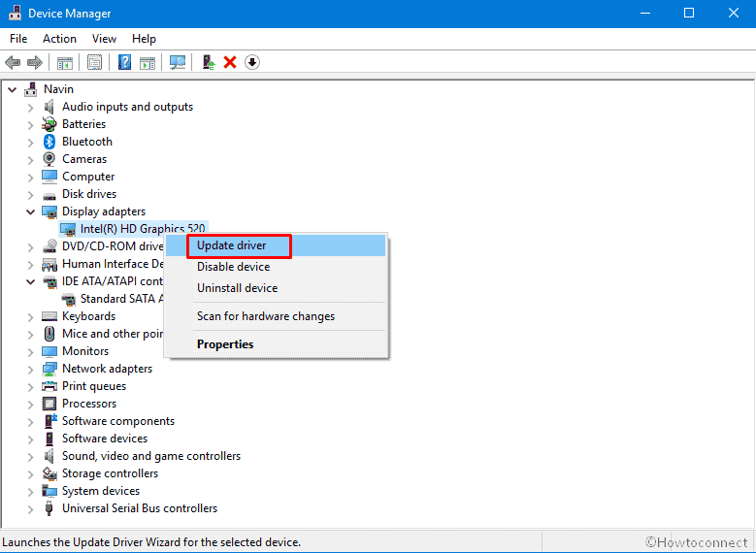756x553 pixels.
Task: Click the Bluetooth device category icon
Action: [49, 142]
